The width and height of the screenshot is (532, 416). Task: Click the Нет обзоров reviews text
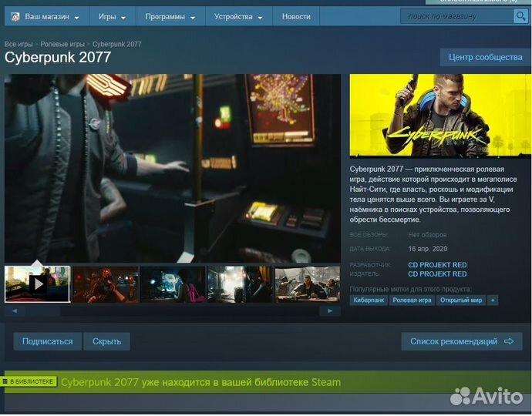[427, 235]
